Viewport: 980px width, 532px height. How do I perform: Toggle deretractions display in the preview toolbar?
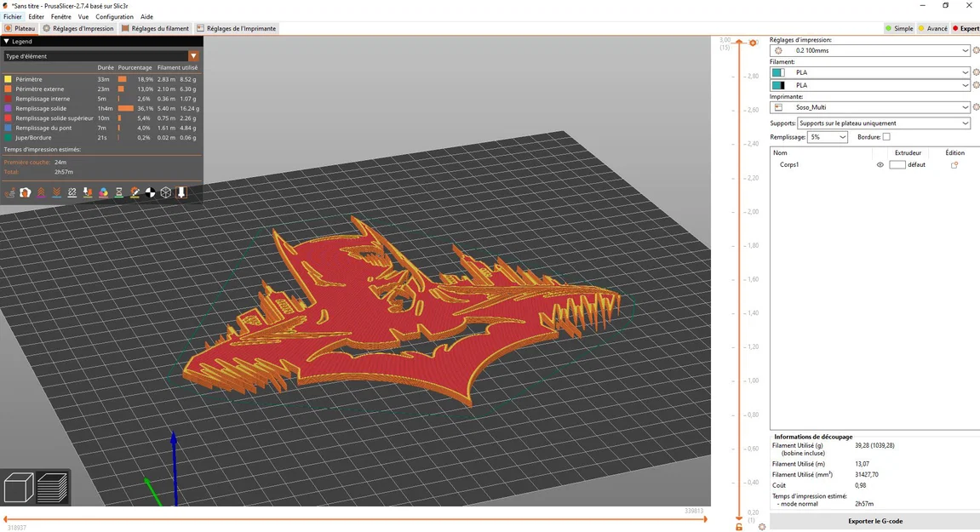point(56,192)
